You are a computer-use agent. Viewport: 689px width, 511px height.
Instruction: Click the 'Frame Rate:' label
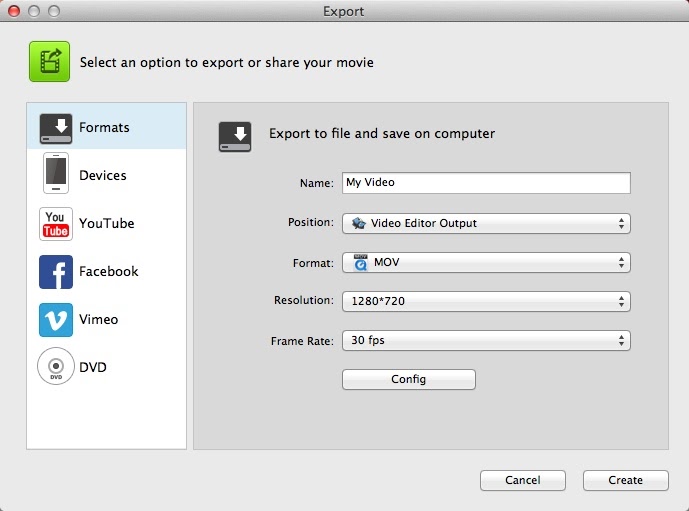click(x=302, y=341)
